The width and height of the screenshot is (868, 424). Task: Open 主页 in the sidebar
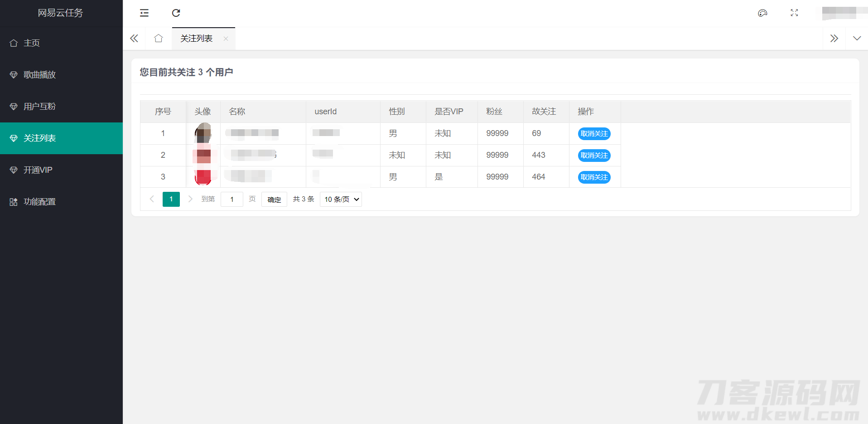(x=32, y=43)
